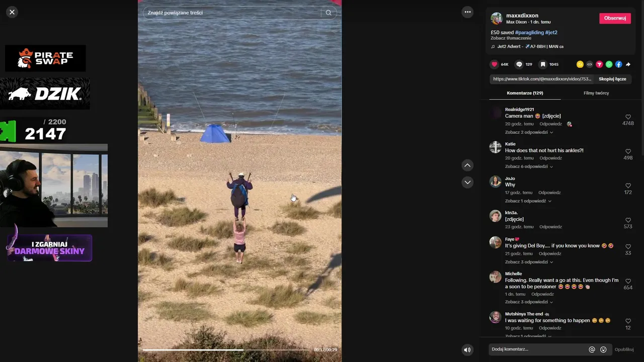Open #paragliding hashtag link
Viewport: 644px width, 362px height.
click(529, 32)
